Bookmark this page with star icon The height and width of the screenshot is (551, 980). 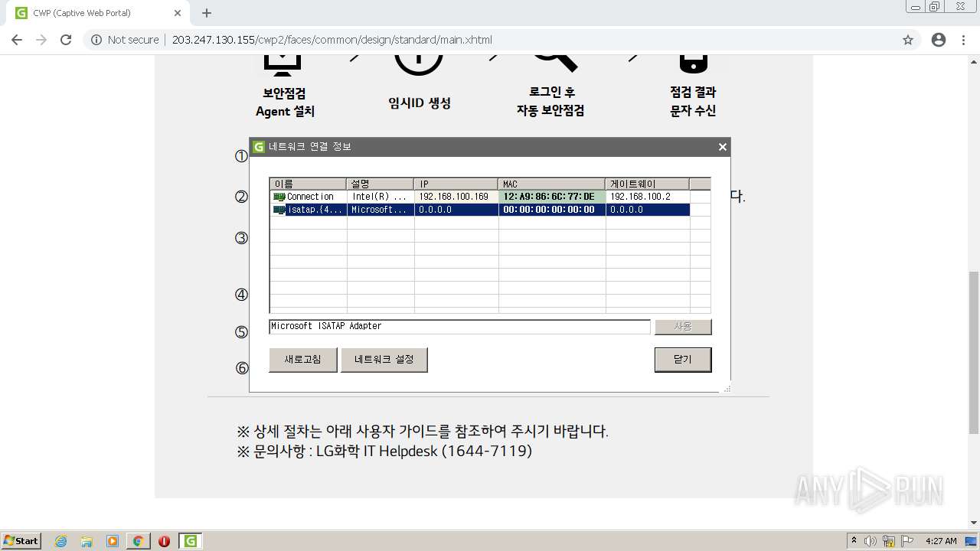click(x=908, y=40)
